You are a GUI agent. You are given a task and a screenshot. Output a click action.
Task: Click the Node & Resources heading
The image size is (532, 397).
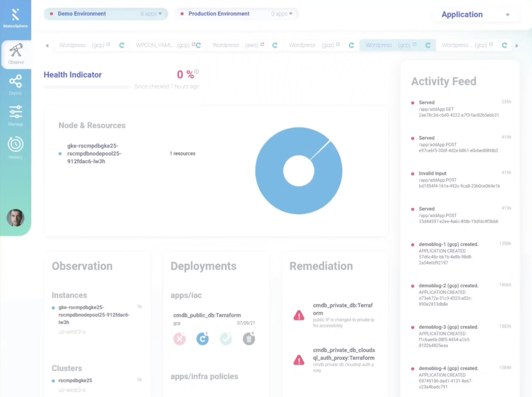pyautogui.click(x=92, y=125)
